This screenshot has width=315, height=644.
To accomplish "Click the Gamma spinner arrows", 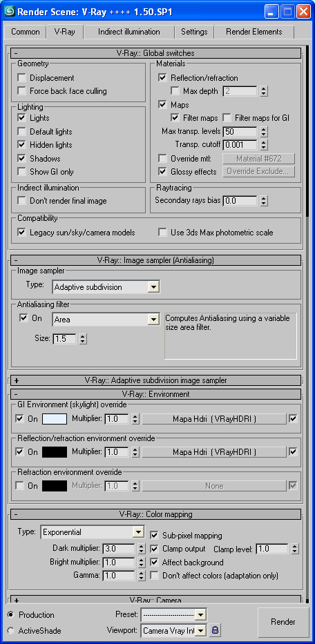I will 141,576.
